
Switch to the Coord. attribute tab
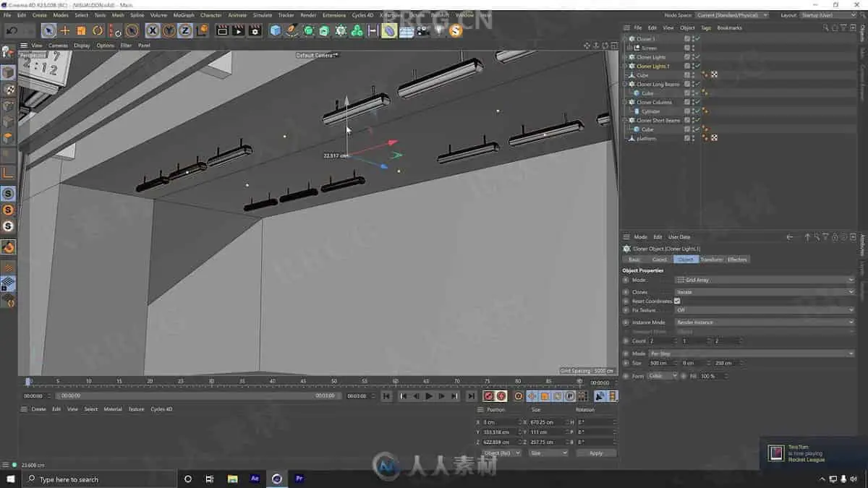click(x=660, y=260)
